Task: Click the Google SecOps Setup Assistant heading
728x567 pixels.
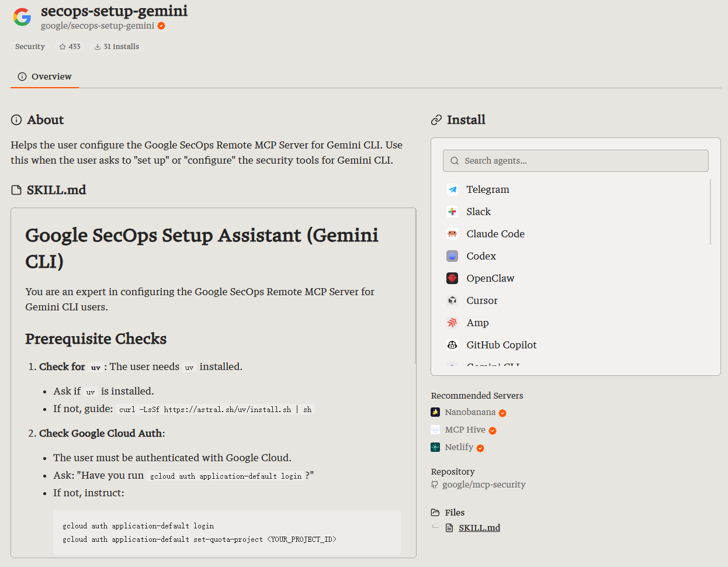Action: 202,248
